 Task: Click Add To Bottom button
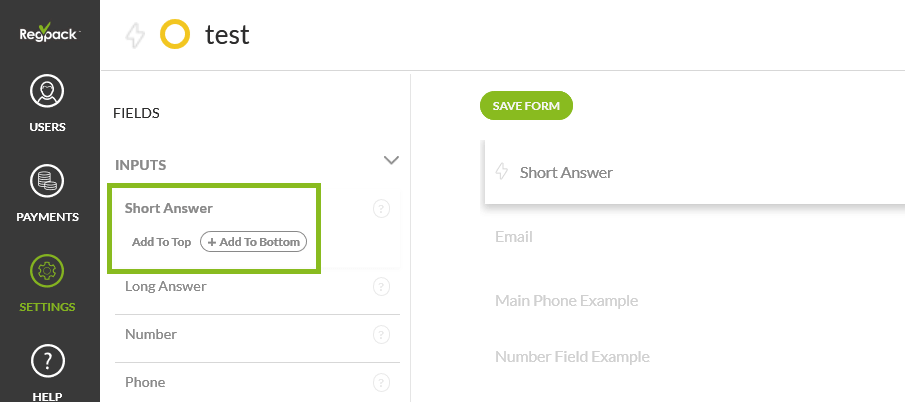pos(253,242)
